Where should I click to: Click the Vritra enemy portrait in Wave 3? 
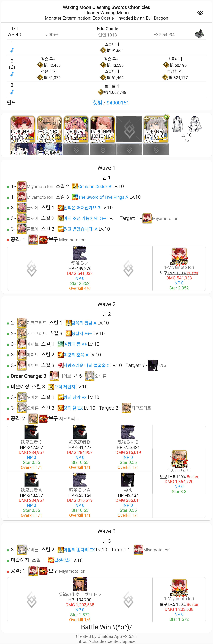click(80, 584)
